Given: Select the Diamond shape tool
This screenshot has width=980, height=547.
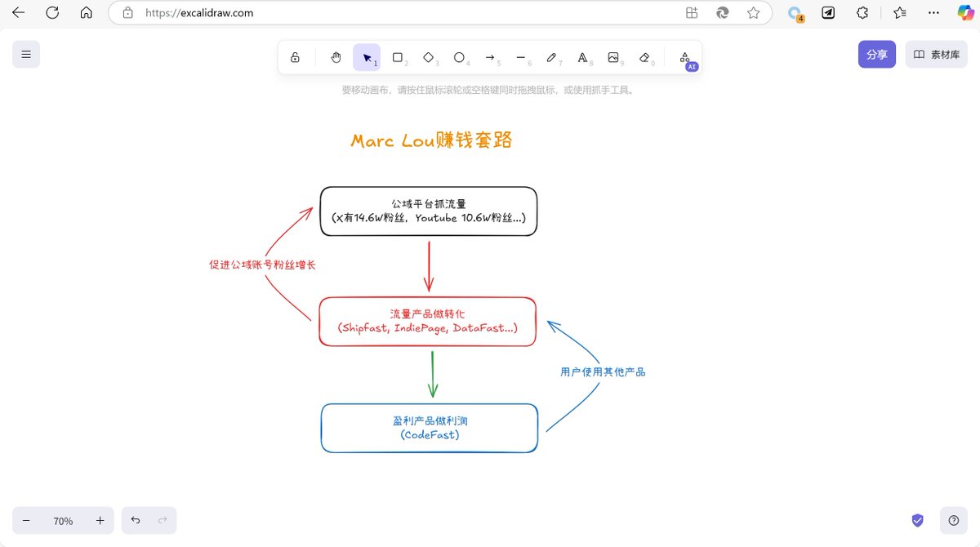Looking at the screenshot, I should point(428,57).
